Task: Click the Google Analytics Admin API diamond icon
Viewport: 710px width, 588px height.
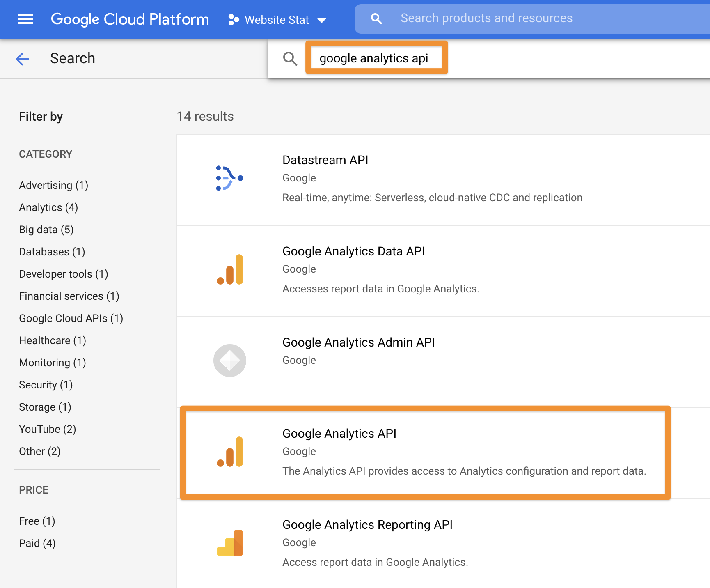Action: coord(230,360)
